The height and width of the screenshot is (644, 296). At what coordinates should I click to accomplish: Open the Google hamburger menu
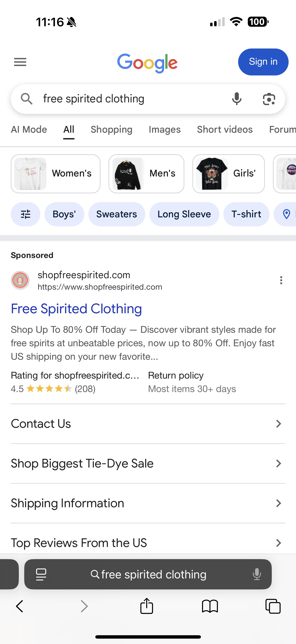(x=20, y=62)
